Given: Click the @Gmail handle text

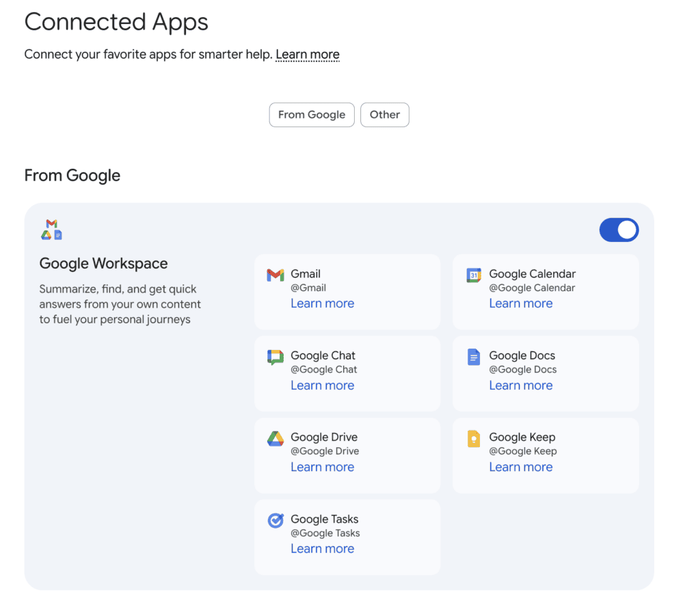Looking at the screenshot, I should coord(308,288).
